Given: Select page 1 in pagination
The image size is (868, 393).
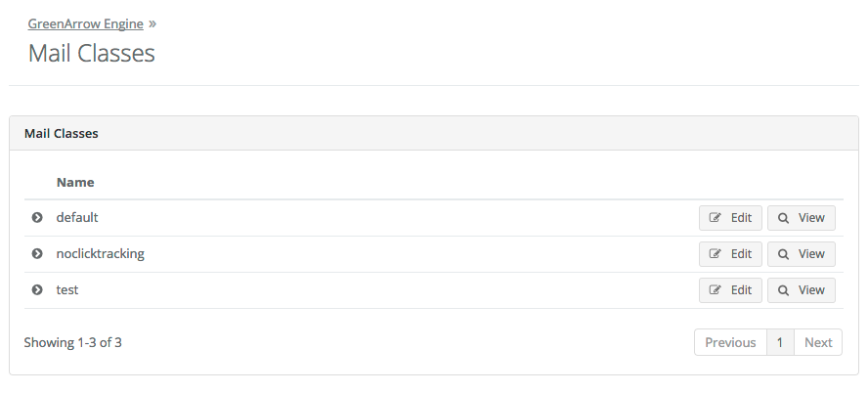Looking at the screenshot, I should [780, 342].
